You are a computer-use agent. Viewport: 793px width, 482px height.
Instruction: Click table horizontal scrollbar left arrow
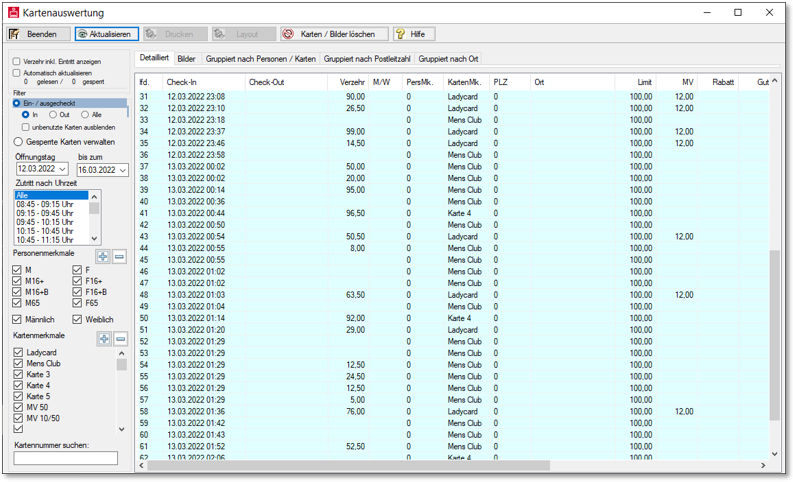142,465
